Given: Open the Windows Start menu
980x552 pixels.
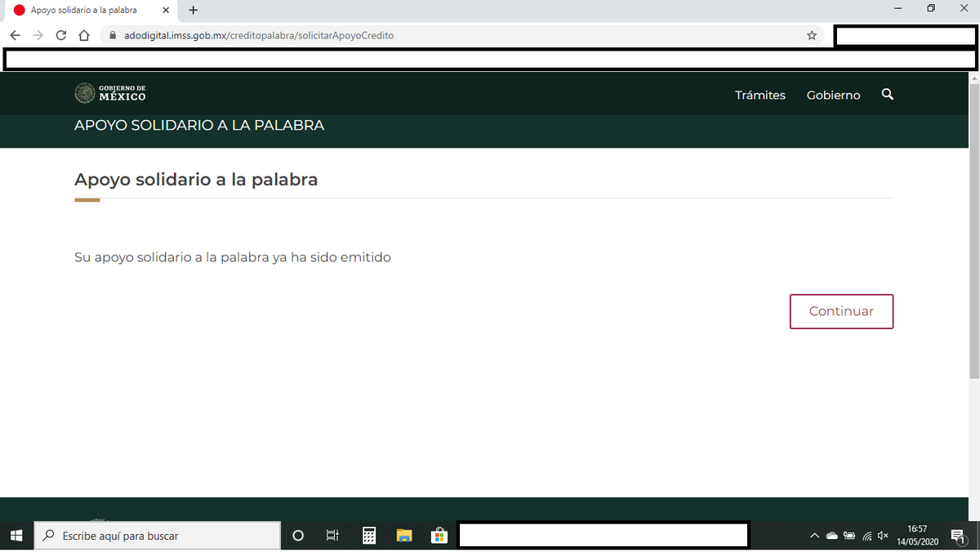Looking at the screenshot, I should (16, 536).
